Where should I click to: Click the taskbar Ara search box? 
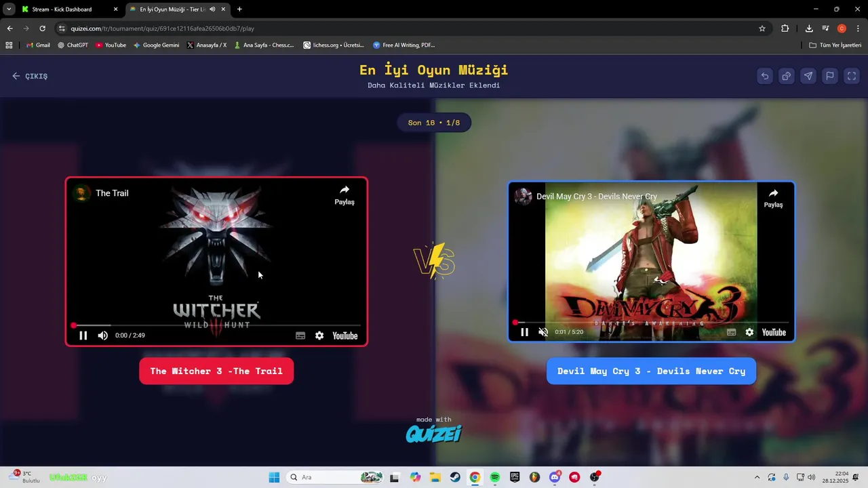335,477
